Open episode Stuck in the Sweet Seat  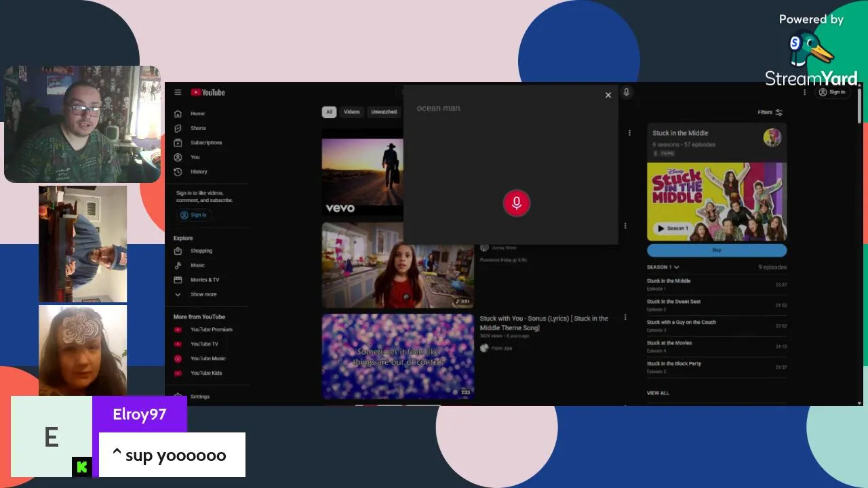[x=717, y=305]
